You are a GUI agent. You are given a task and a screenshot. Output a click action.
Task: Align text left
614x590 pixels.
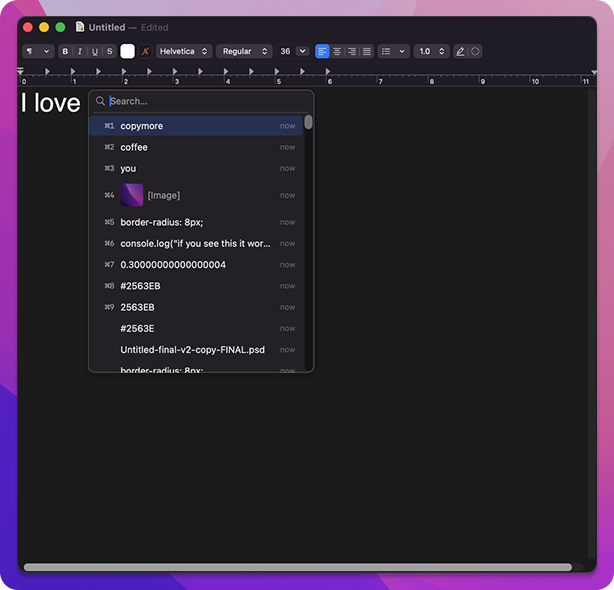tap(322, 51)
